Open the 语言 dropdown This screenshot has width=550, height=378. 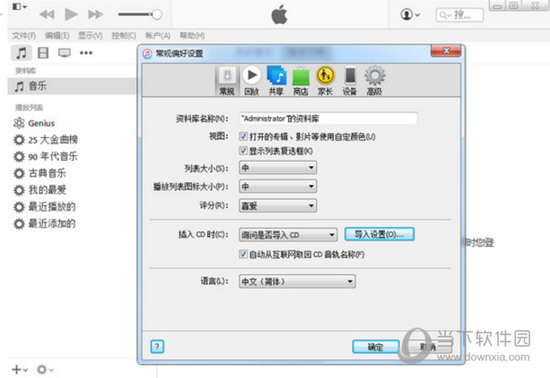[297, 281]
